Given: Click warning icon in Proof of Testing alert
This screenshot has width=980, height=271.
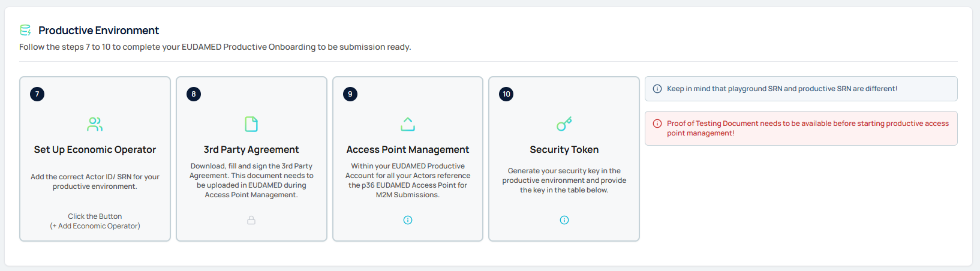Looking at the screenshot, I should [x=657, y=124].
